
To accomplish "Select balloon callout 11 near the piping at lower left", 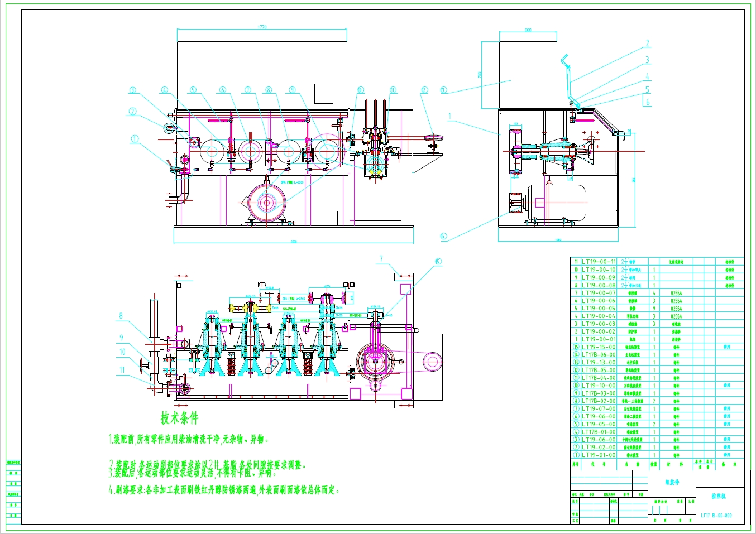I will pyautogui.click(x=123, y=369).
